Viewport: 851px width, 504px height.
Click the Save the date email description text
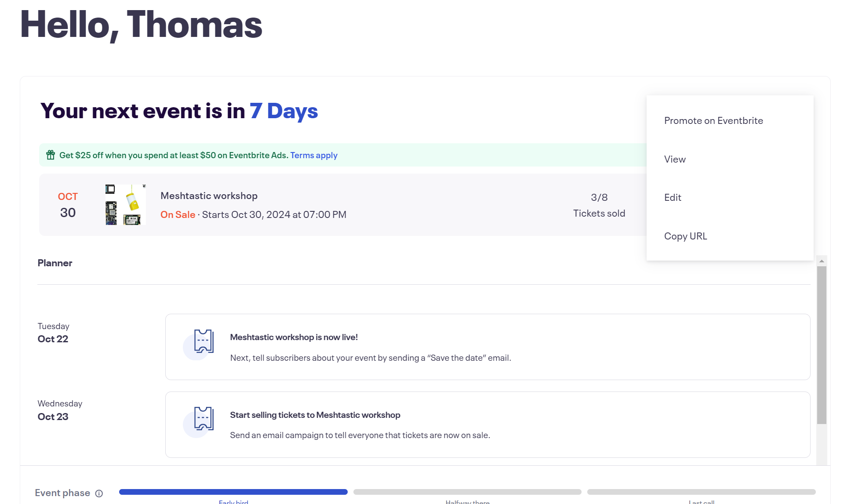[x=371, y=358]
